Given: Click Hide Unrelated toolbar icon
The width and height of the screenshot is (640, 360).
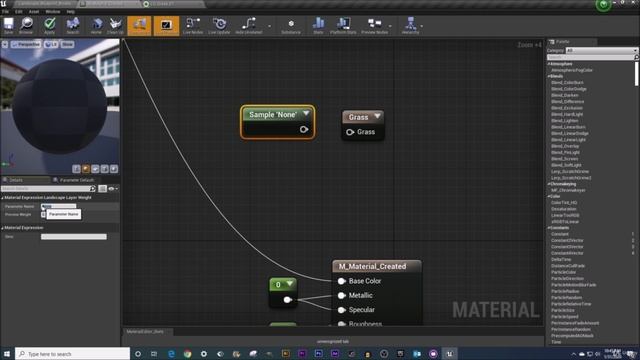Looking at the screenshot, I should point(249,26).
